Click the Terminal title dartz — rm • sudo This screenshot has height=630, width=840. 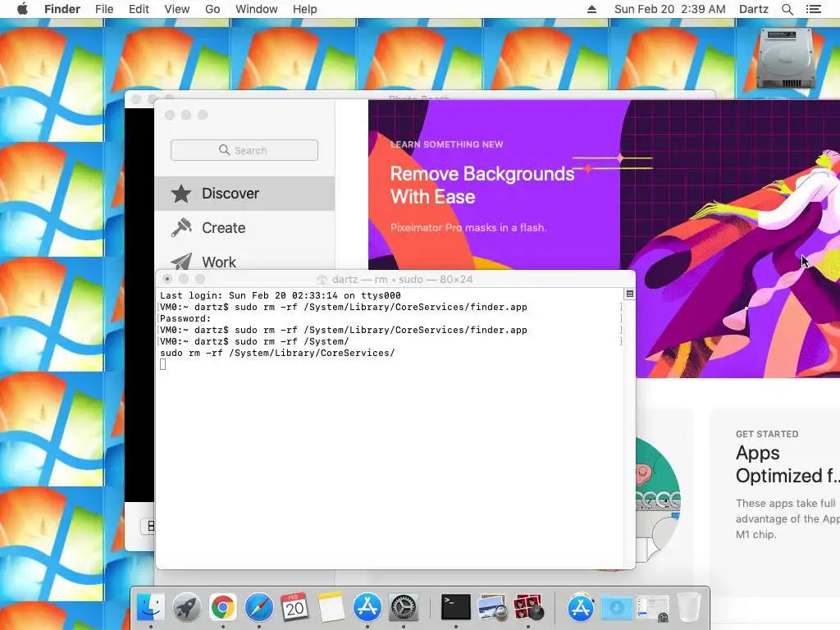[402, 279]
